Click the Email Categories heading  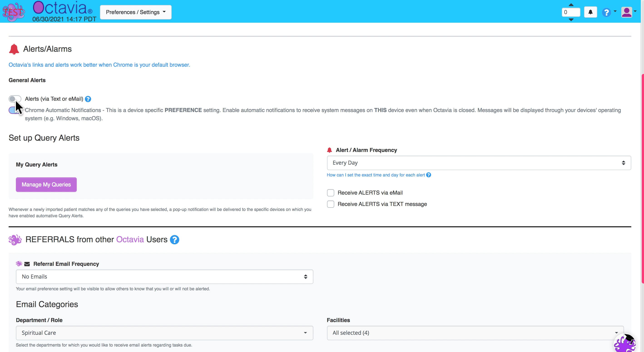47,304
